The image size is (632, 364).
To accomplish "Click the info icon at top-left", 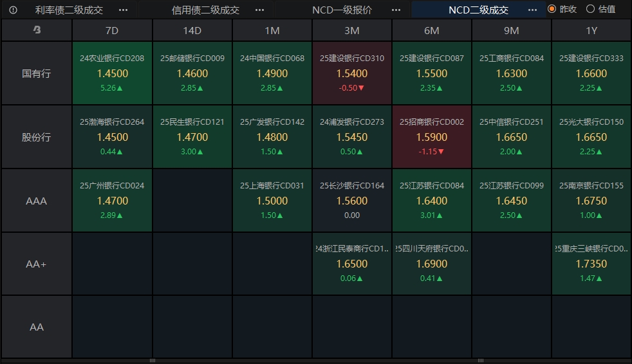I will [13, 10].
